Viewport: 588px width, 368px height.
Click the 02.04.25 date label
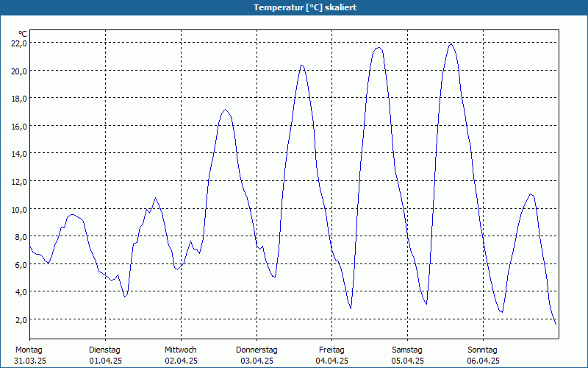coord(181,361)
